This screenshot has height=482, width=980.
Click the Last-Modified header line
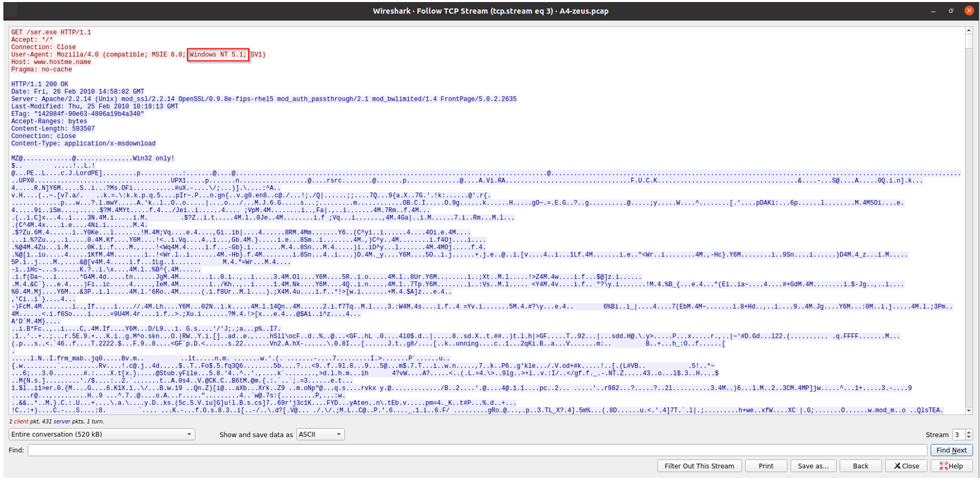coord(94,106)
